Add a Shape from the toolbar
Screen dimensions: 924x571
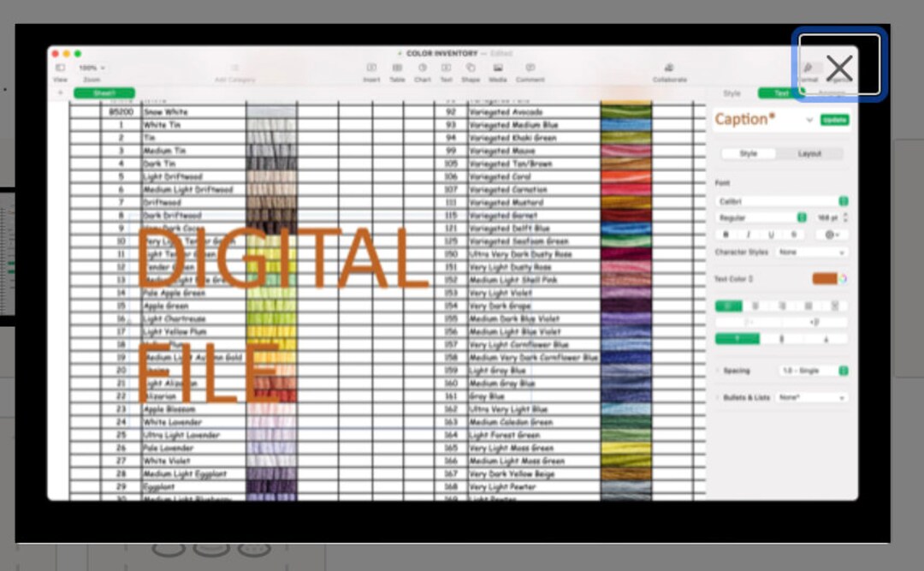point(471,68)
